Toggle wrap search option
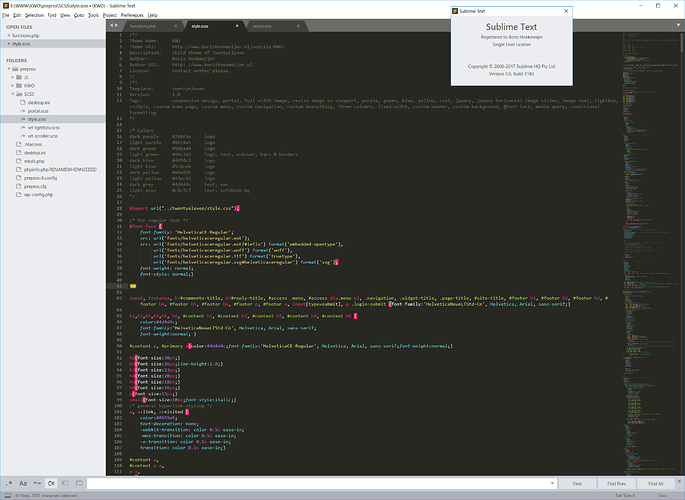This screenshot has width=685, height=500. tap(51, 483)
